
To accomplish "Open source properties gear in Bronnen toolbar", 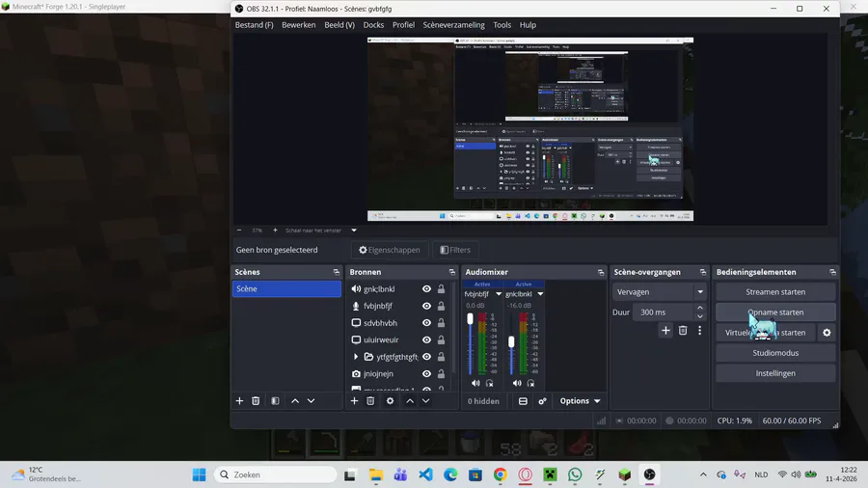I will pyautogui.click(x=390, y=400).
